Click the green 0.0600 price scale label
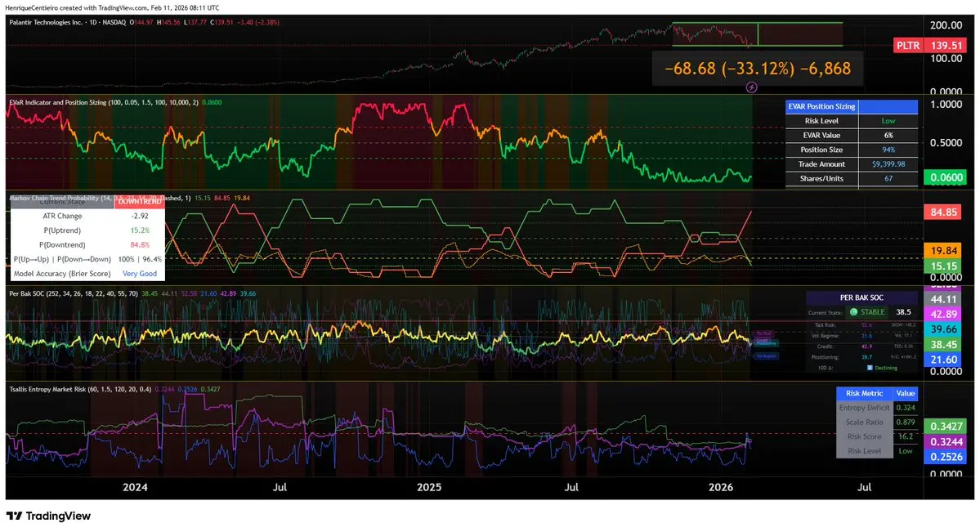Screen dimensions: 980x532 pyautogui.click(x=946, y=177)
